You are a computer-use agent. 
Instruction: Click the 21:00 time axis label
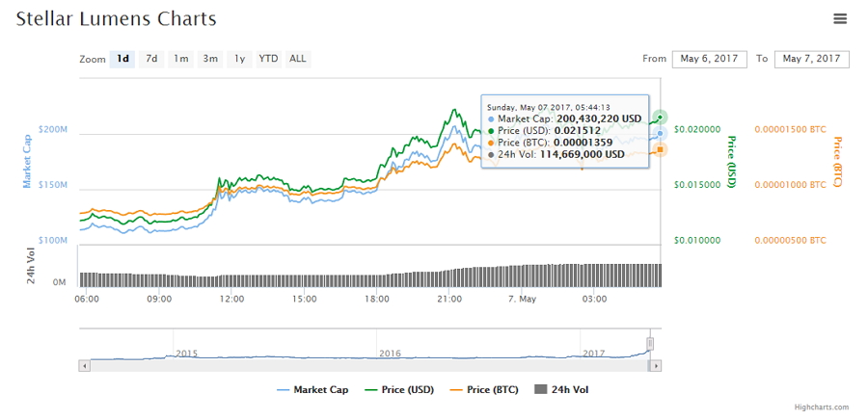tap(448, 299)
